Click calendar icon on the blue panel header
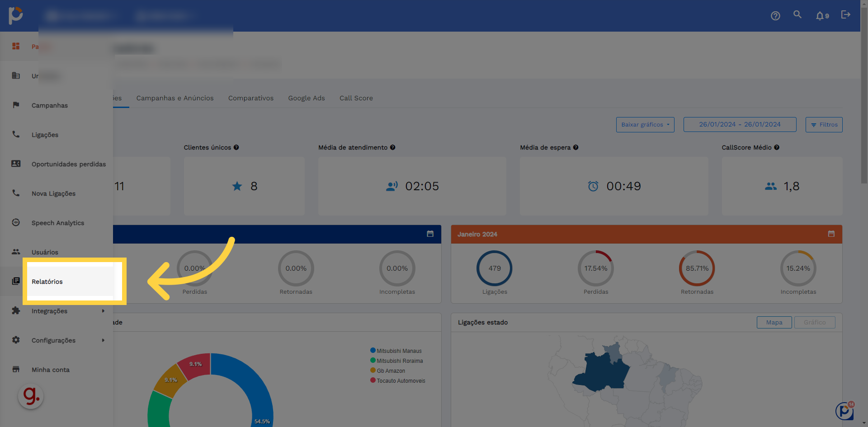The image size is (868, 427). [x=430, y=234]
